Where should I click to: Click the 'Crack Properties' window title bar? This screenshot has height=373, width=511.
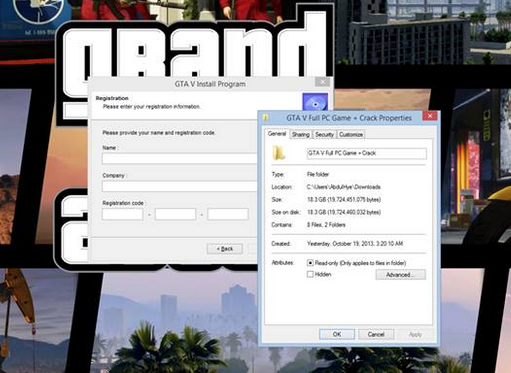click(x=349, y=118)
